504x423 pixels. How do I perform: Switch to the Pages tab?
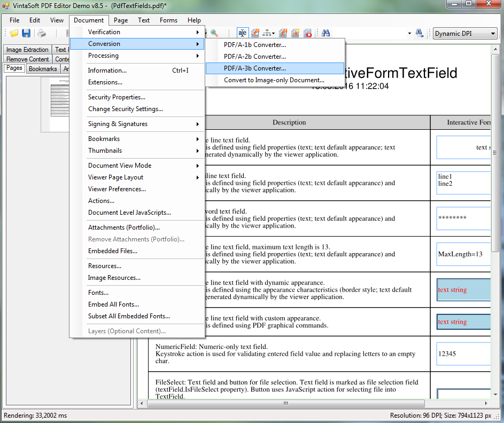coord(14,68)
